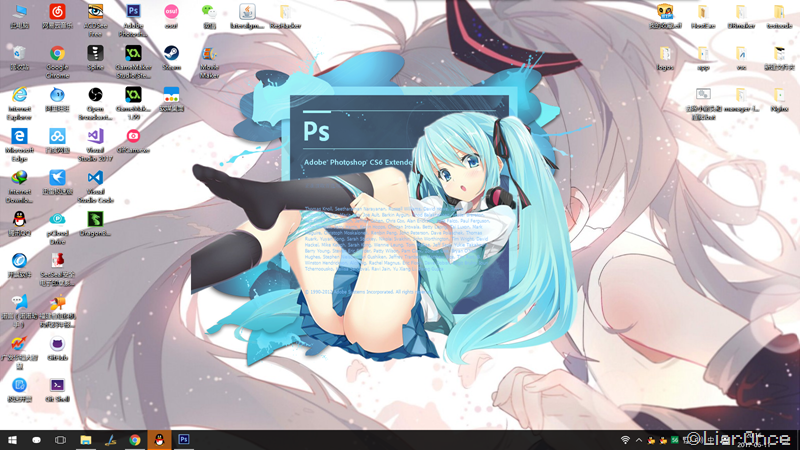The width and height of the screenshot is (800, 450).
Task: Expand hidden system tray icons
Action: click(x=639, y=440)
